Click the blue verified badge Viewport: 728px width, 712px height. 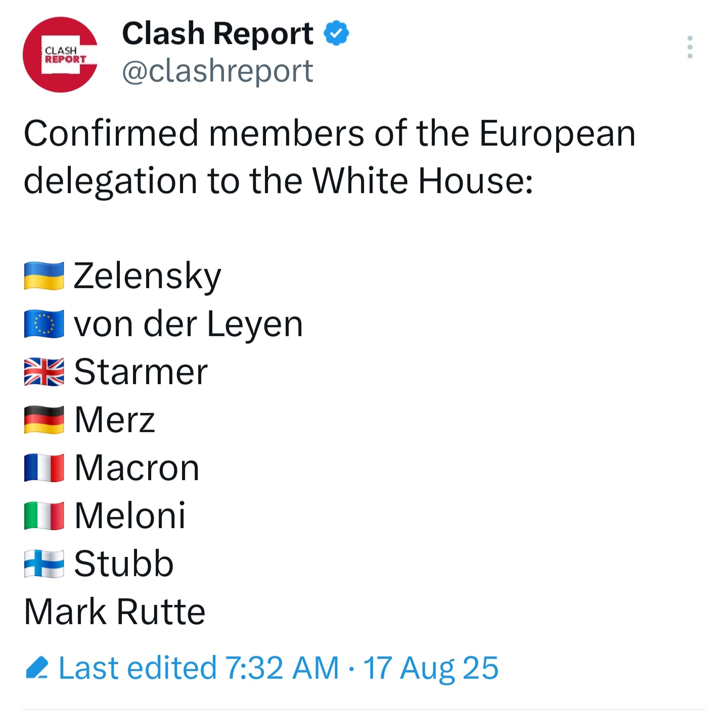tap(336, 33)
